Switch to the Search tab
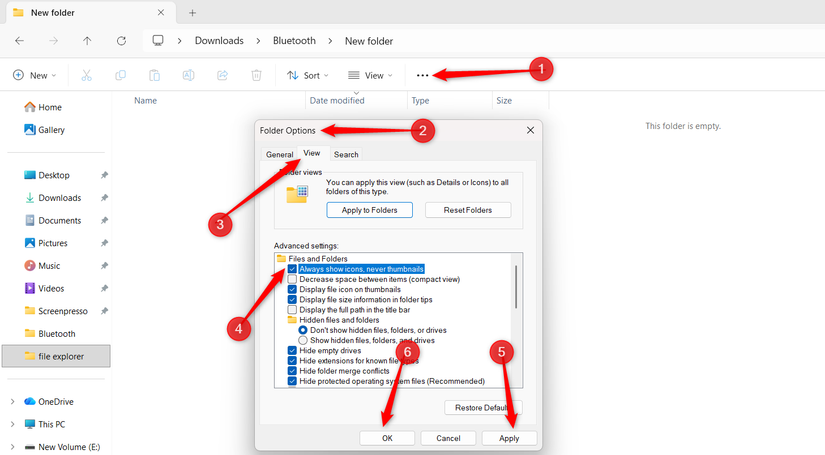The height and width of the screenshot is (455, 825). coord(346,155)
